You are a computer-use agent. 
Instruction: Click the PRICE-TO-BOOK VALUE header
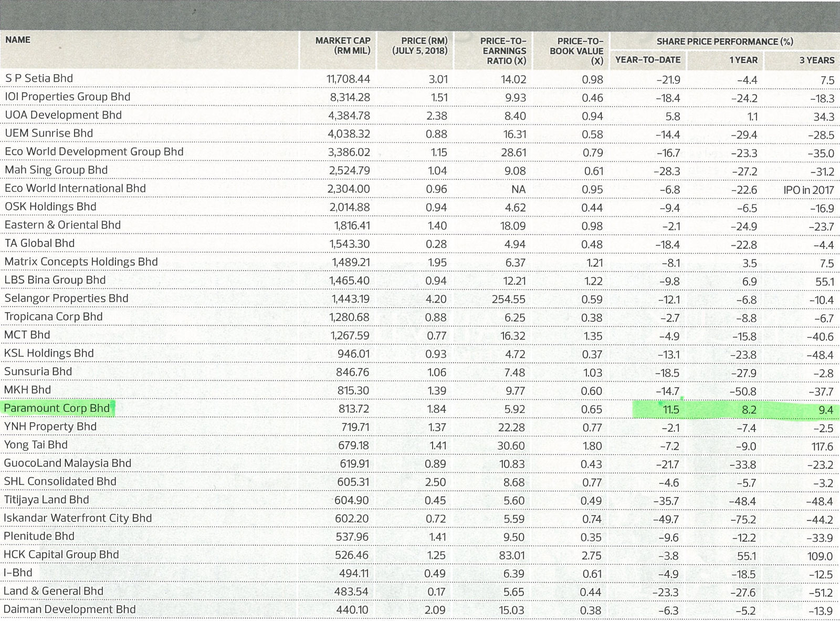[576, 51]
